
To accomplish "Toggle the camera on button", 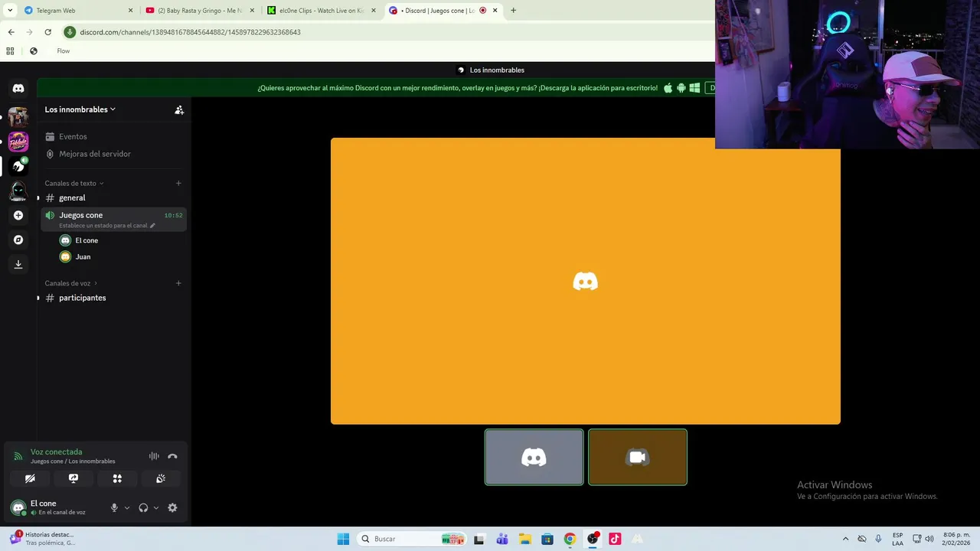I will [x=30, y=478].
